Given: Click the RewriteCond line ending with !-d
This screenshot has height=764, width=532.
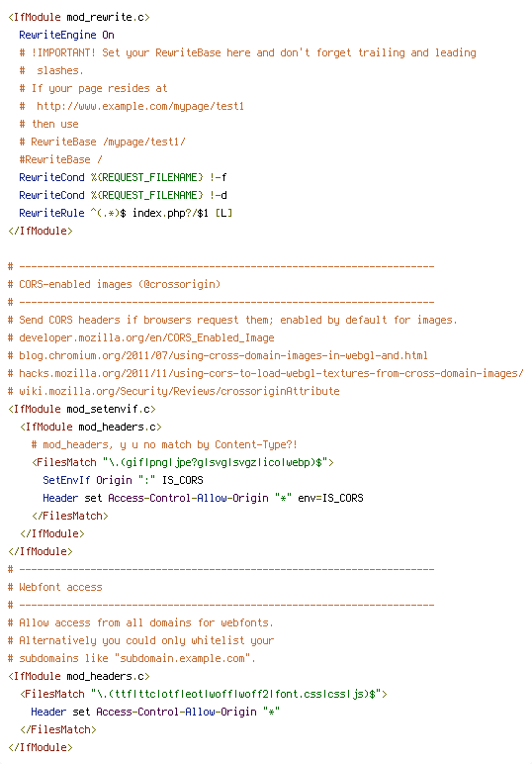Looking at the screenshot, I should (x=123, y=195).
